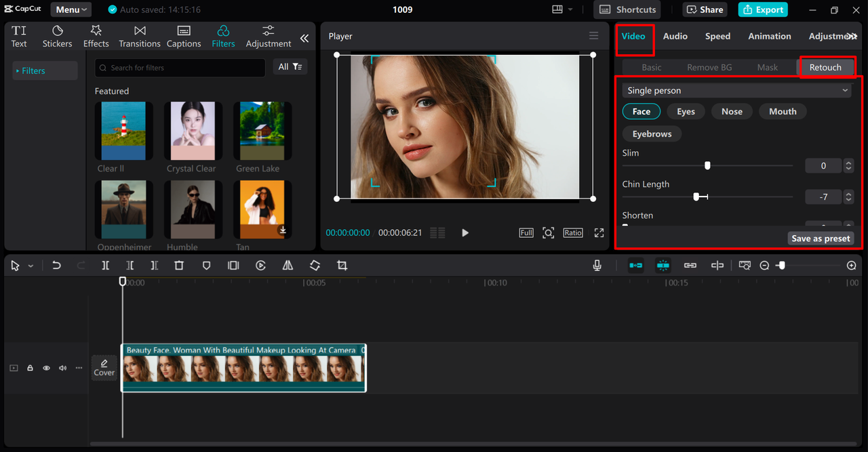This screenshot has height=452, width=868.
Task: Delete the selected clip
Action: [x=179, y=266]
